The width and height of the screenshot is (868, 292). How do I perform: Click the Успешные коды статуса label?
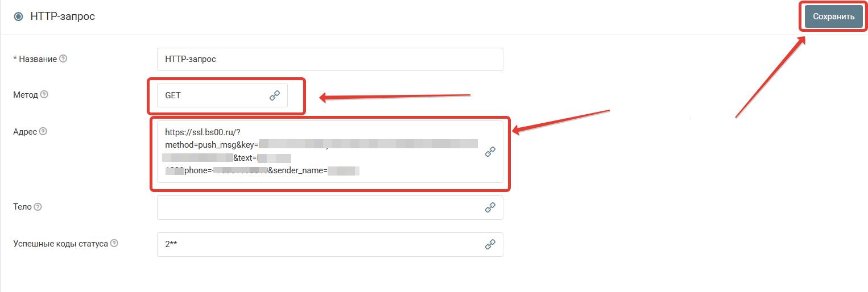60,243
